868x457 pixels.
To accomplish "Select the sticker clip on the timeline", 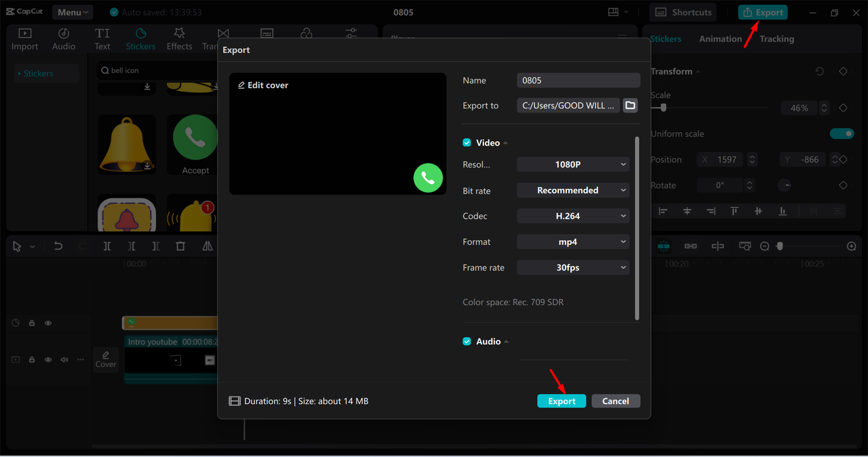I will point(170,323).
